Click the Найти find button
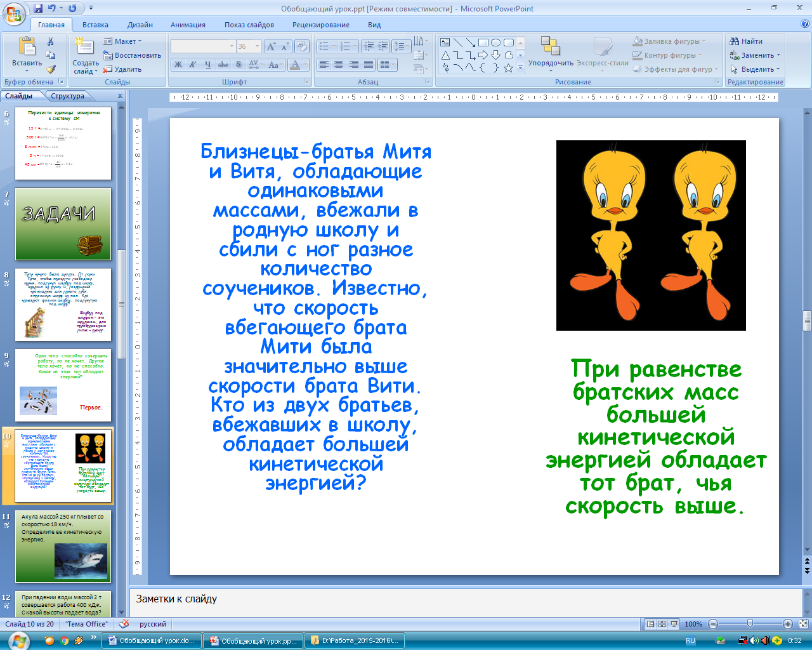812x650 pixels. (746, 41)
